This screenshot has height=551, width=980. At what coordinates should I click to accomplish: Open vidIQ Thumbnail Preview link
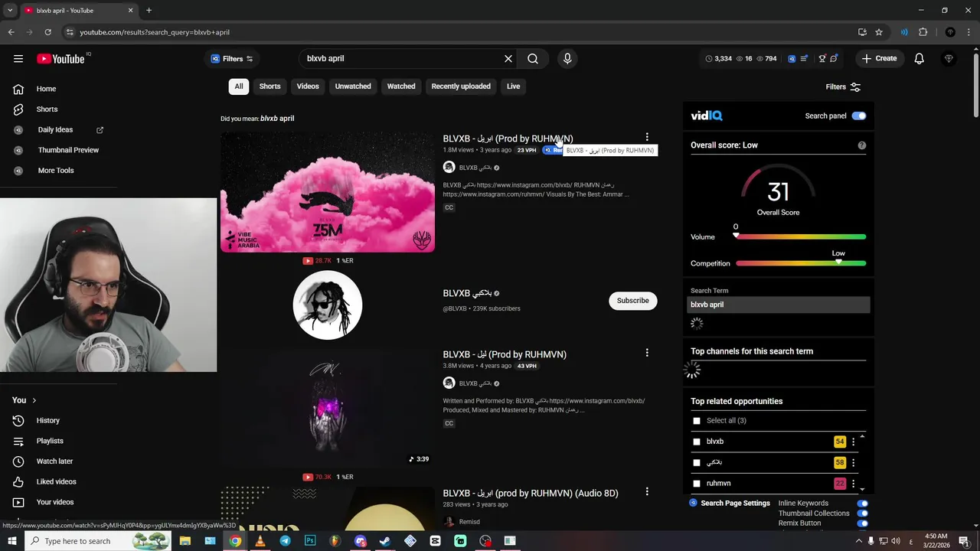pyautogui.click(x=68, y=150)
